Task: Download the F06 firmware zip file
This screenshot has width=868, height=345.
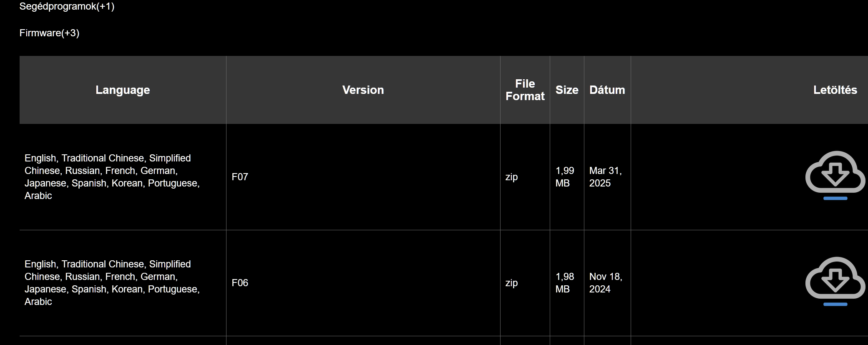Action: tap(835, 281)
